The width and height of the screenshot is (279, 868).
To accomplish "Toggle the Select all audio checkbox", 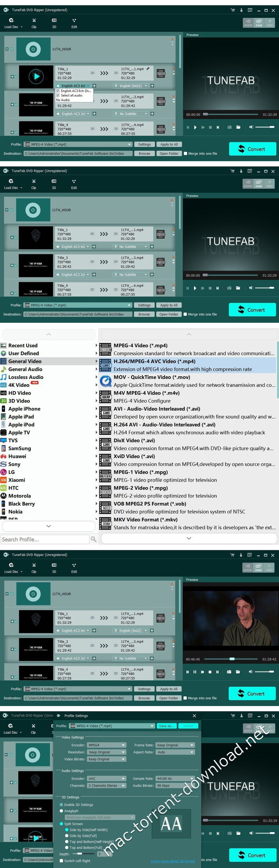I will point(58,95).
